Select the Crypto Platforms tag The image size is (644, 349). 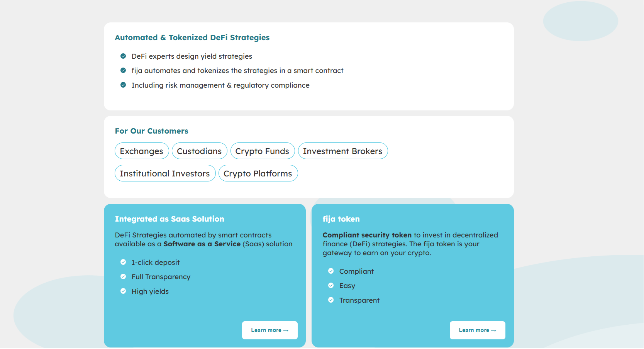(258, 173)
